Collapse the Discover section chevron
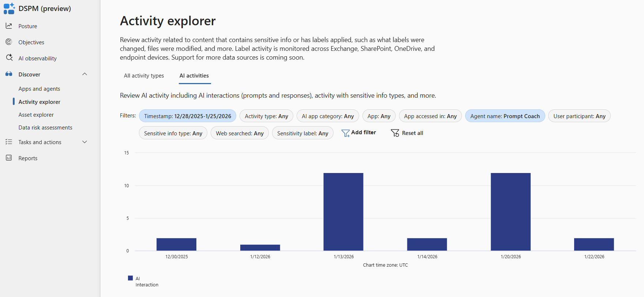Screen dimensions: 644x297 (85, 74)
